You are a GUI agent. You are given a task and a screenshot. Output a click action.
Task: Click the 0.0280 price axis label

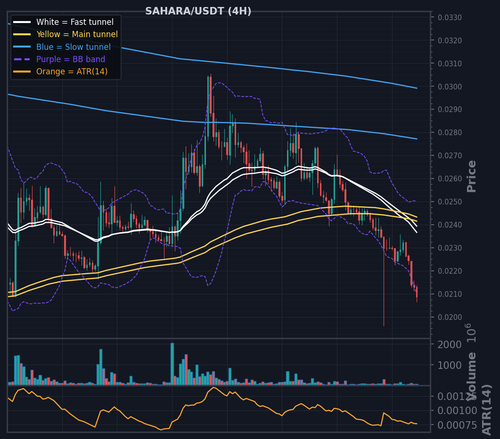[x=450, y=133]
